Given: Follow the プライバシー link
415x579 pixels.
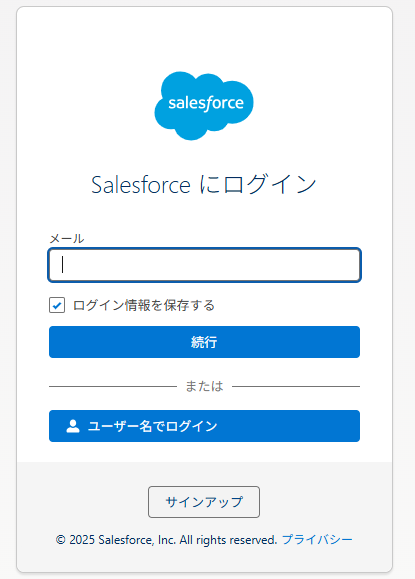Looking at the screenshot, I should 317,540.
